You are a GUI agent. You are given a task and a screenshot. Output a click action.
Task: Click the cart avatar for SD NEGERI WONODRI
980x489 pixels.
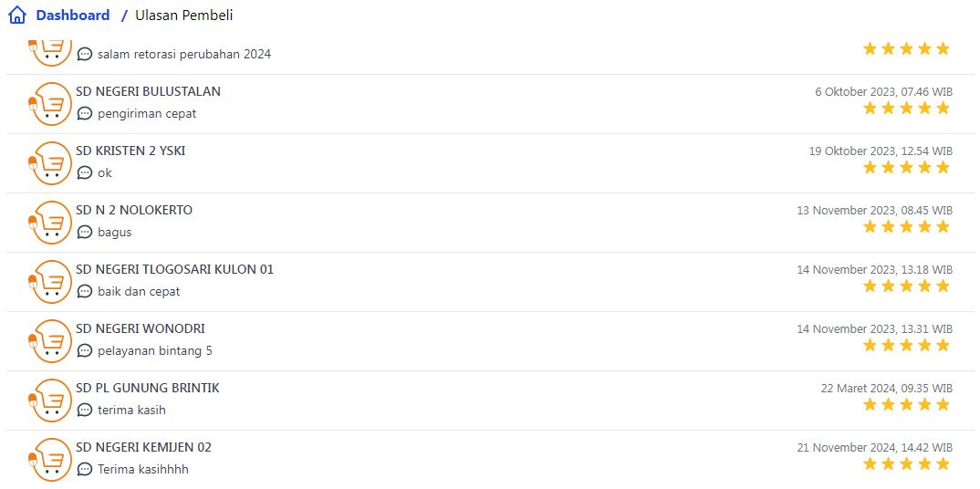[51, 340]
